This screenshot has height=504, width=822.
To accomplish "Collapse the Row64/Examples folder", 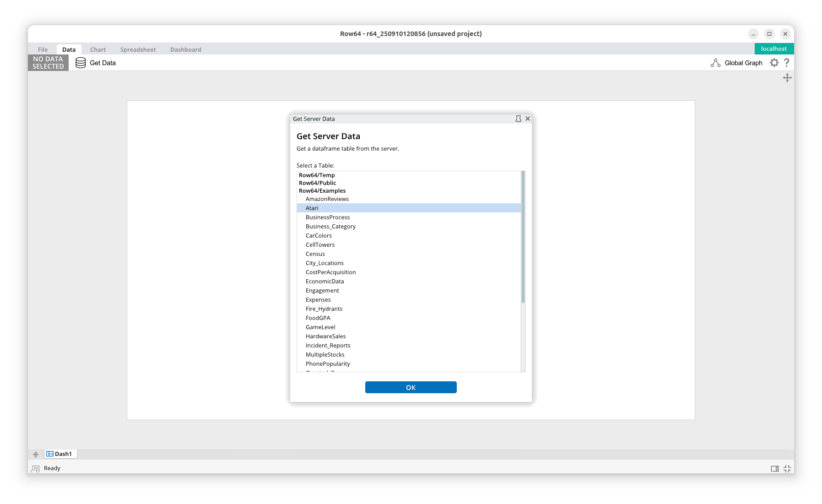I will point(322,191).
